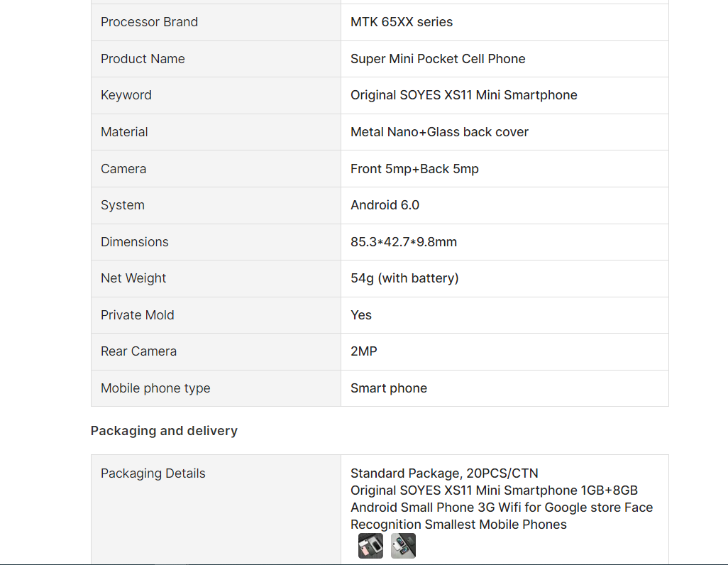Click the 85.3*42.7*9.8mm dimensions value

coord(404,241)
